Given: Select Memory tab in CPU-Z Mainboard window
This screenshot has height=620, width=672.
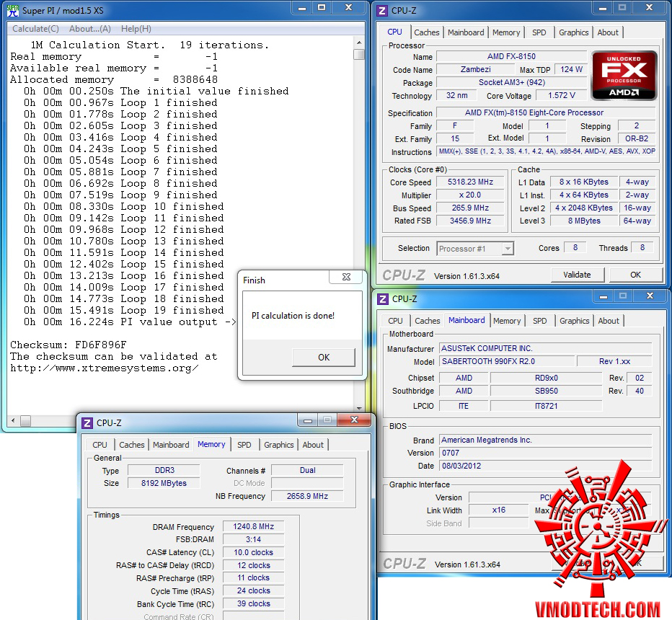Looking at the screenshot, I should click(507, 321).
